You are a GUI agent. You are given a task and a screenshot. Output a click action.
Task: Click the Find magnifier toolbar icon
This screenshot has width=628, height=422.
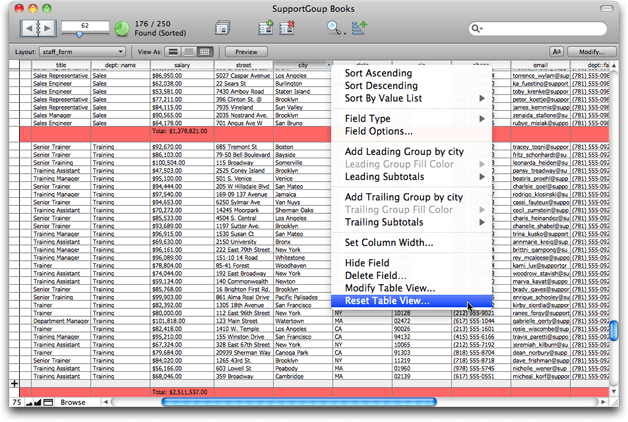pyautogui.click(x=334, y=27)
